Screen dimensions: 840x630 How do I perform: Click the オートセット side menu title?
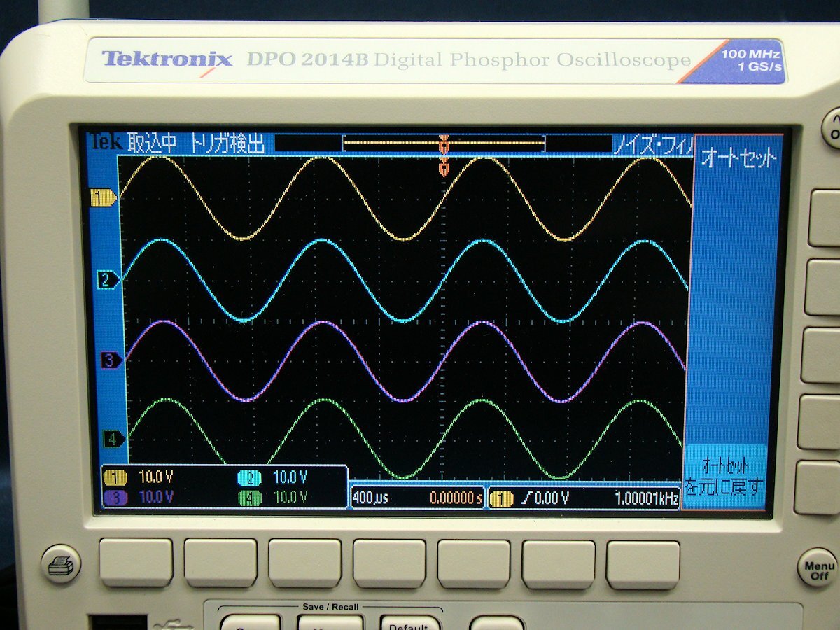[739, 157]
